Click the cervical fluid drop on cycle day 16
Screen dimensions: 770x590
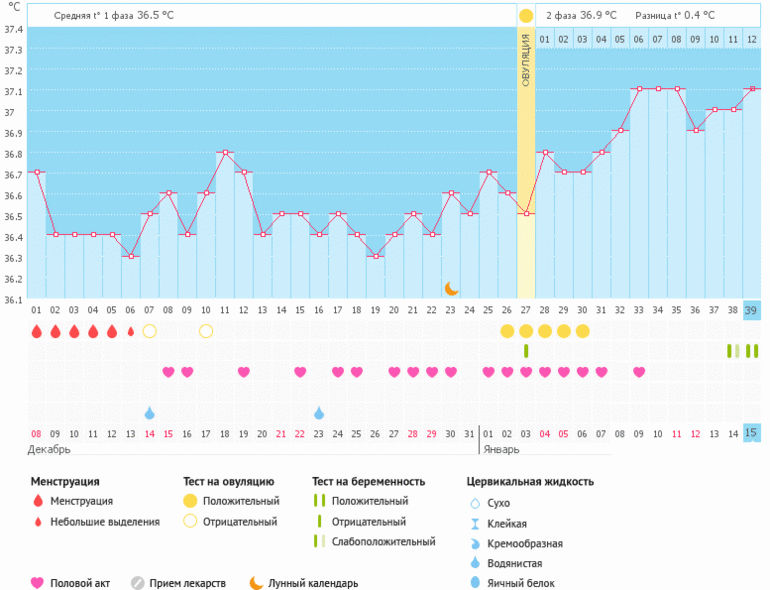click(319, 413)
